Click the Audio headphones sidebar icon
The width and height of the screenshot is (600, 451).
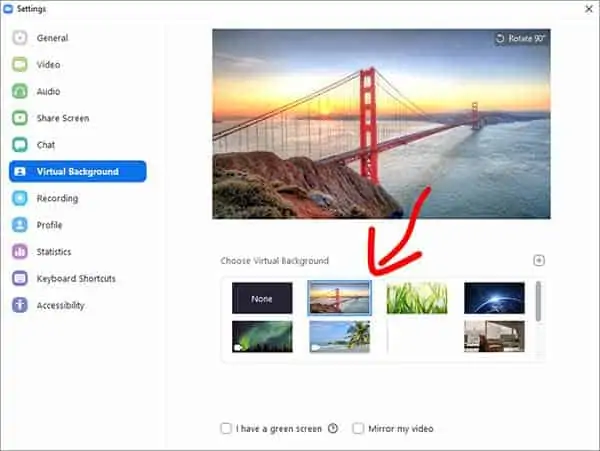20,91
